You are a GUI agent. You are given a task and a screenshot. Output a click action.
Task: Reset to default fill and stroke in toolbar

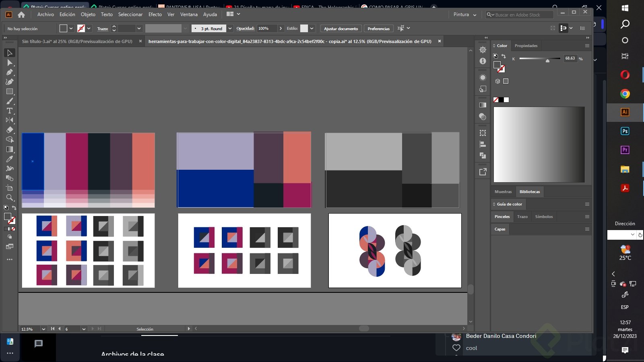click(x=6, y=208)
